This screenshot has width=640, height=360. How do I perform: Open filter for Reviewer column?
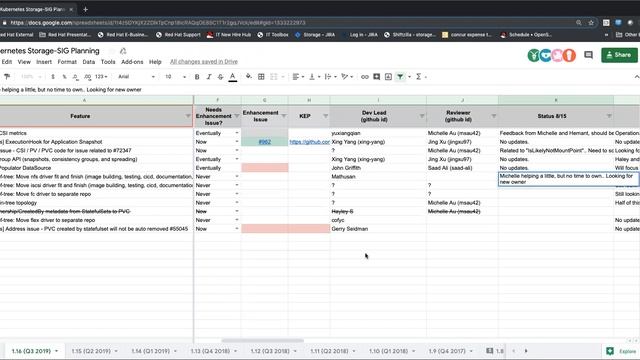coord(493,116)
